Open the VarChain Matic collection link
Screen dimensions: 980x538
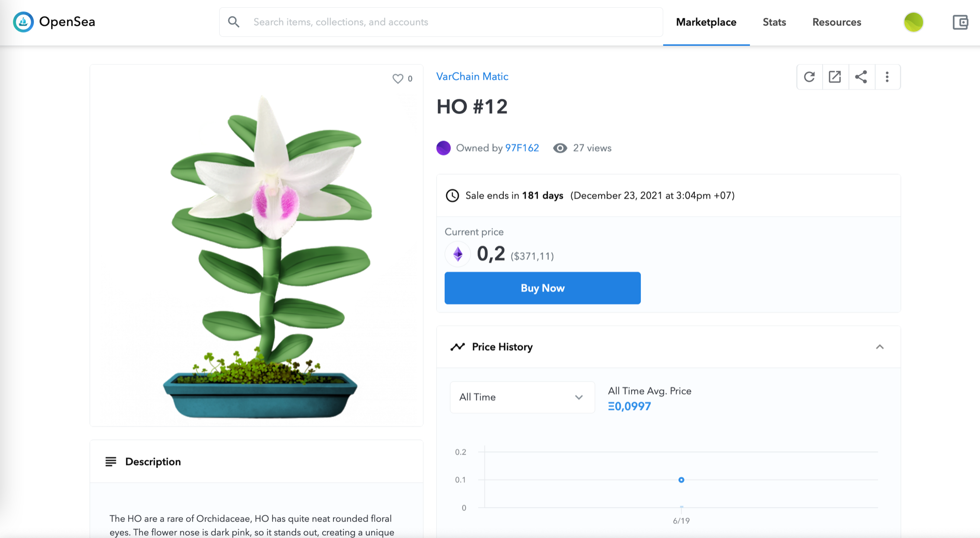[472, 77]
